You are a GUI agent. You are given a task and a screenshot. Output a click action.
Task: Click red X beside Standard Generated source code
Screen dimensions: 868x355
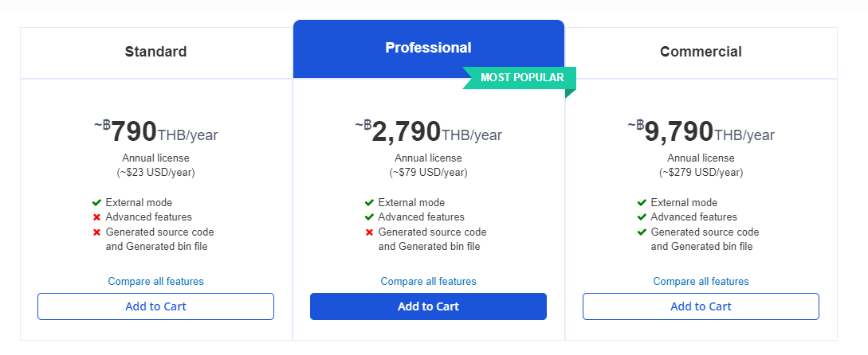(97, 232)
